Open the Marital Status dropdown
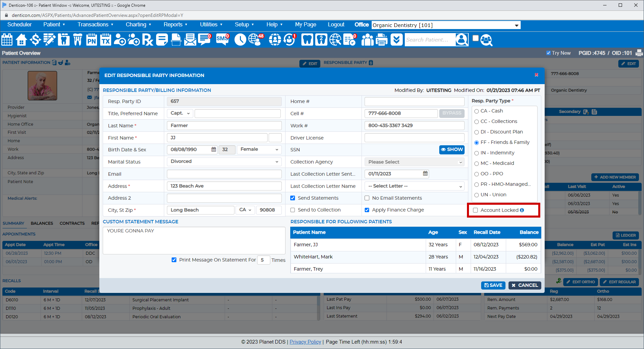Screen dimensions: 644x349 pyautogui.click(x=224, y=161)
